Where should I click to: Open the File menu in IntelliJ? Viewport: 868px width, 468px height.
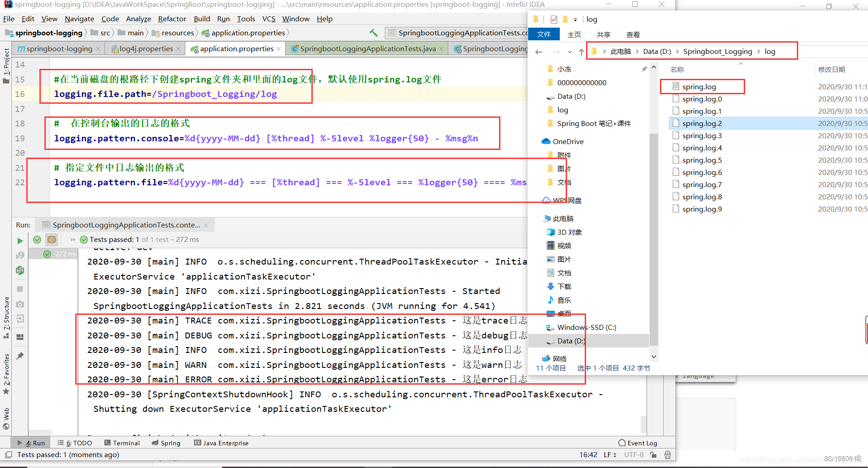9,19
